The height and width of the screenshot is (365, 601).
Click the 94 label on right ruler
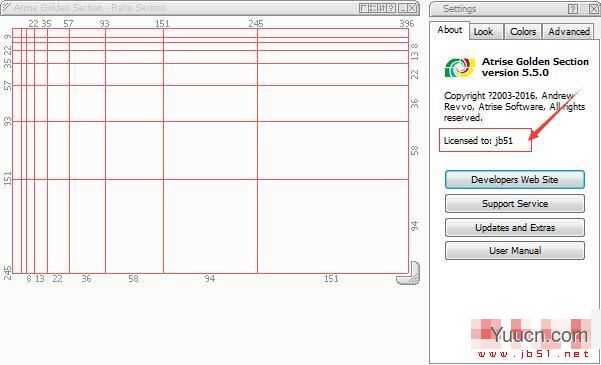tap(415, 226)
